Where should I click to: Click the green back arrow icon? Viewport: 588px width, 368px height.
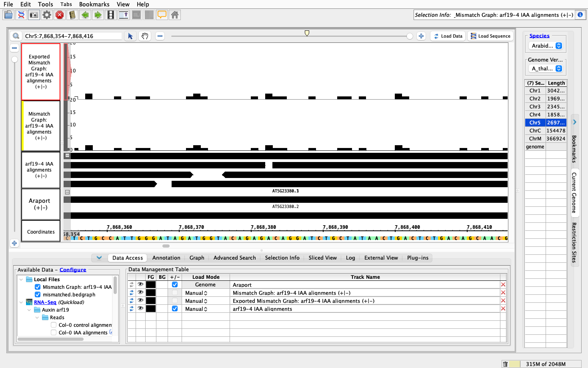point(85,15)
